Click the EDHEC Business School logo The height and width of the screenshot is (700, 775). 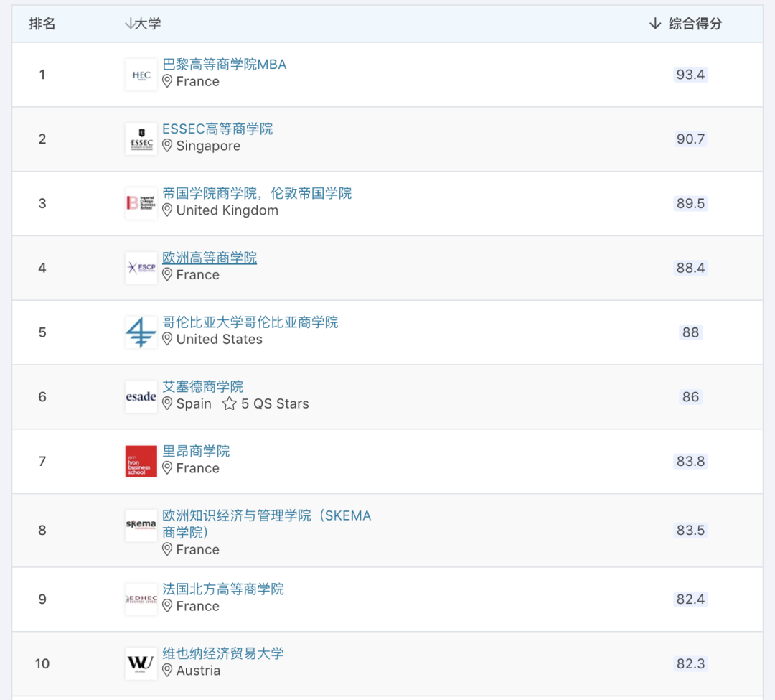pos(141,599)
